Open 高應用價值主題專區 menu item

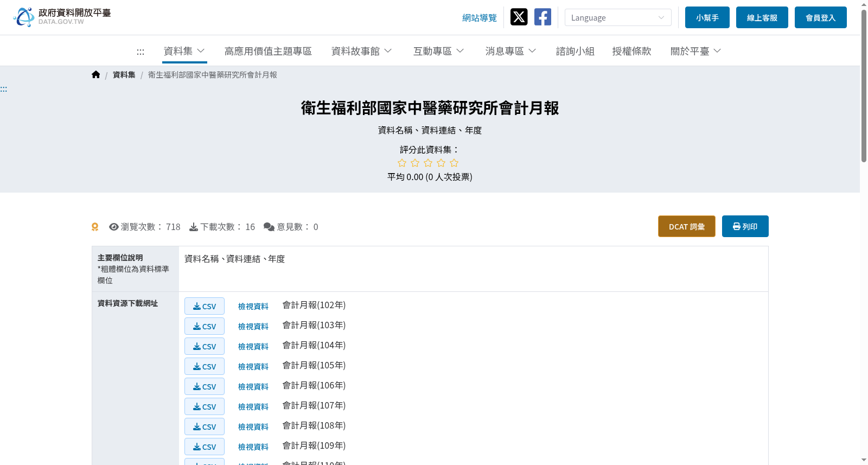[x=268, y=51]
